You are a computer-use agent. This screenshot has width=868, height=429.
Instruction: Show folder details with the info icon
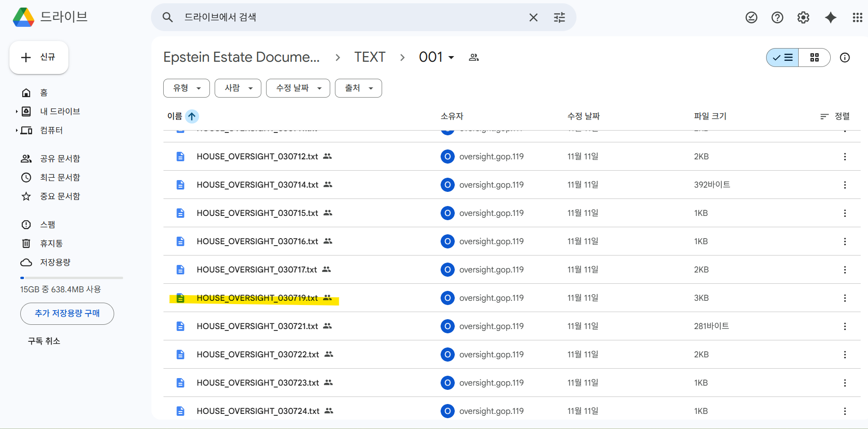coord(845,58)
